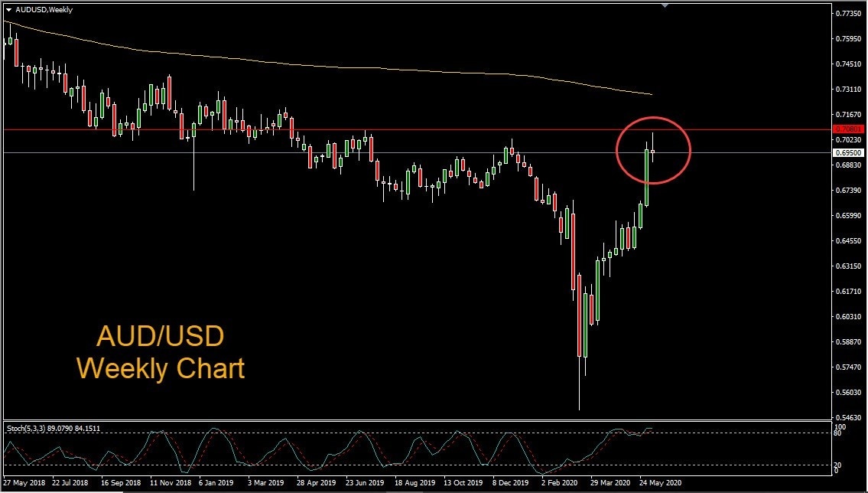Open the chart symbol dropdown arrow beside AUDUSD,Weekly
868x493 pixels.
coord(8,10)
